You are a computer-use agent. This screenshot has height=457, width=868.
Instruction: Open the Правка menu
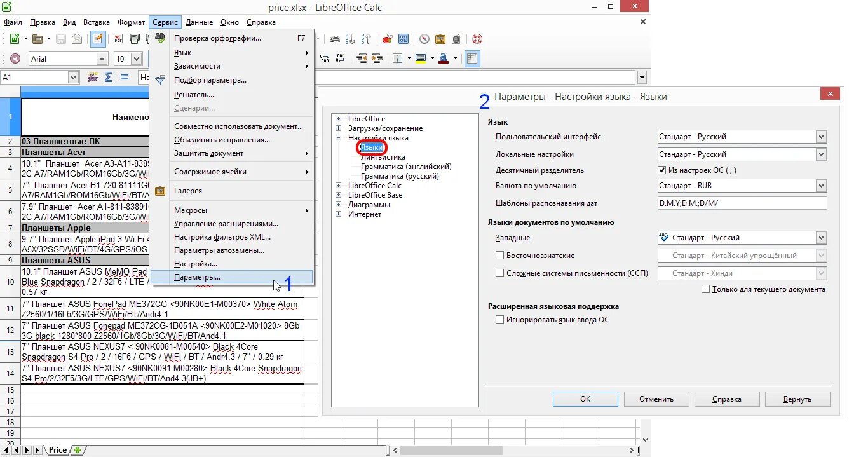click(x=43, y=22)
